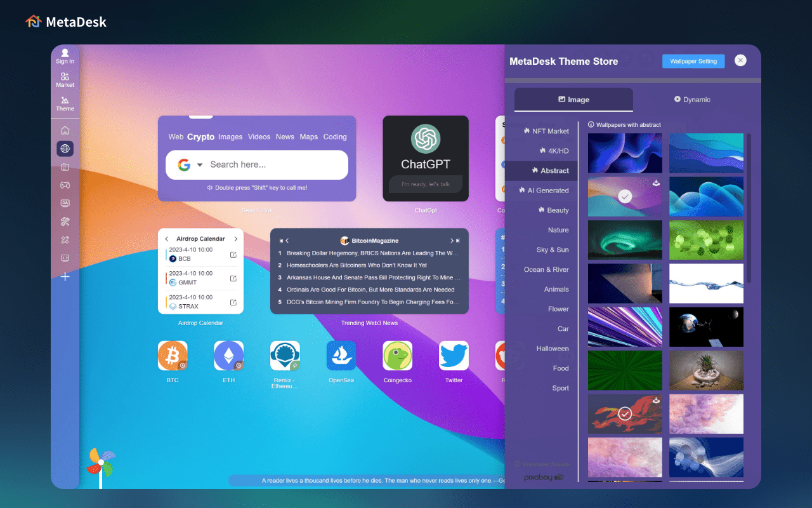Toggle the checkmark on the red dragon wallpaper
Screen dimensions: 812x508
click(x=625, y=413)
